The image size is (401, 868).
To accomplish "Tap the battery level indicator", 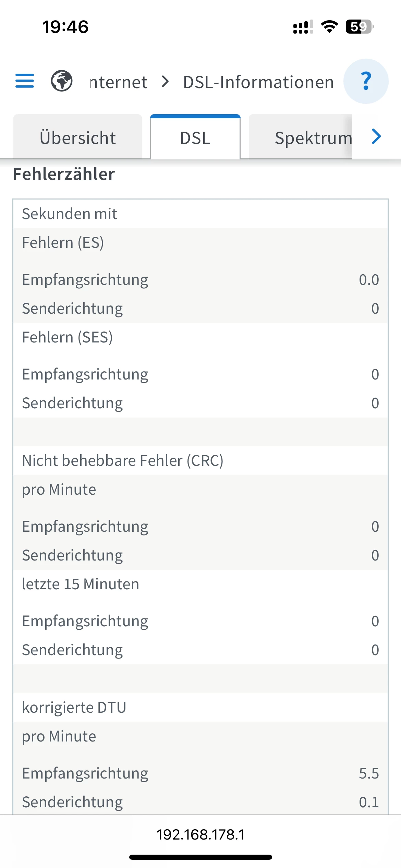I will point(359,27).
